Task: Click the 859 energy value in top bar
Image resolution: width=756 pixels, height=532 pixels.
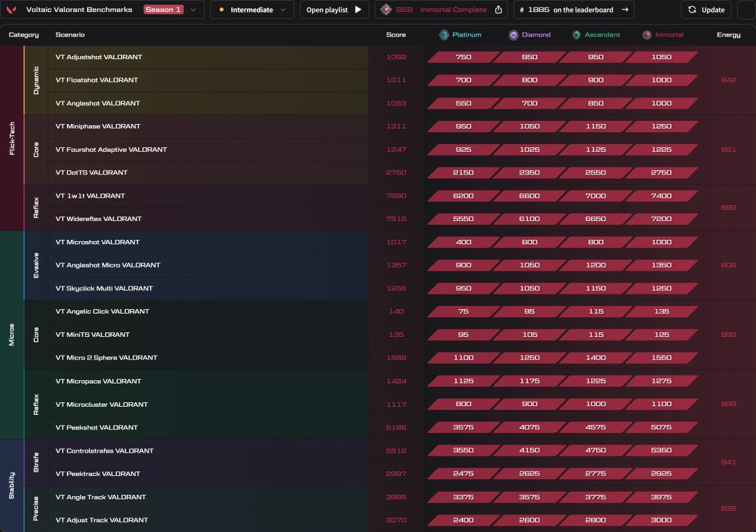Action: [405, 9]
